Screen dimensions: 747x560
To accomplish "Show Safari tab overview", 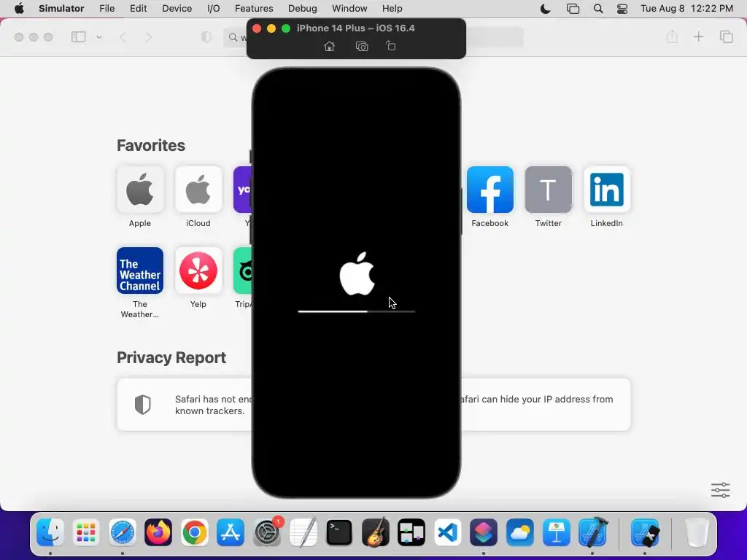I will coord(727,36).
